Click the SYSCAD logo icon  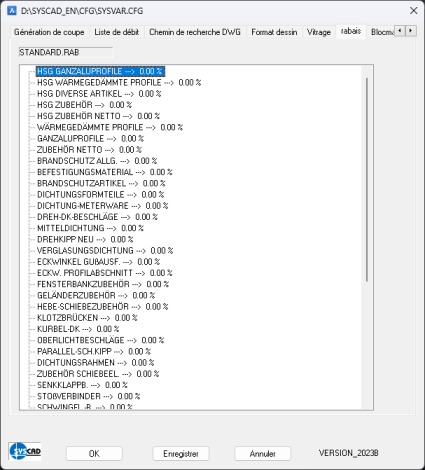(x=25, y=451)
